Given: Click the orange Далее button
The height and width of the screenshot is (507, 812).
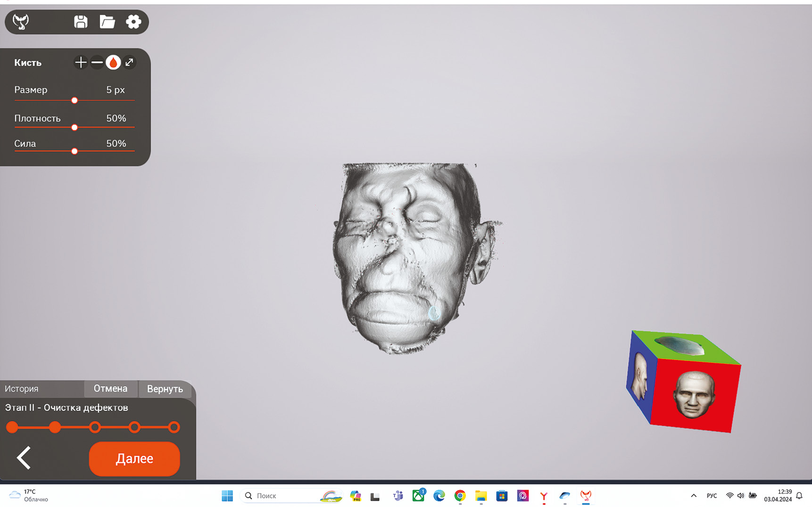Looking at the screenshot, I should [x=134, y=458].
